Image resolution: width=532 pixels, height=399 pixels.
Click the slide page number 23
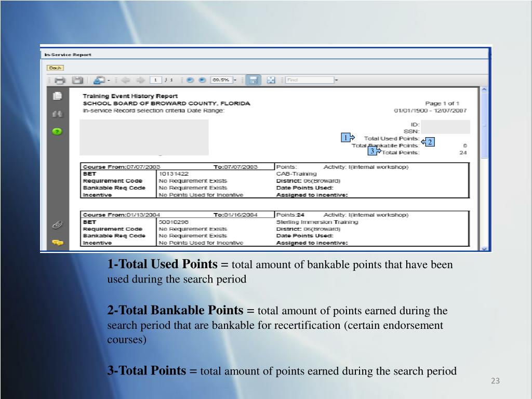point(495,381)
